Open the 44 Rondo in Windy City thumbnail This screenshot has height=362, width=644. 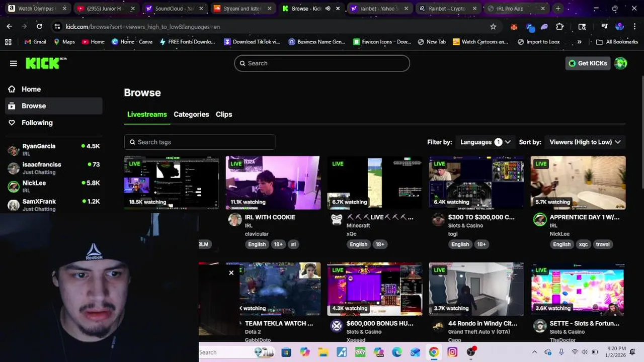pyautogui.click(x=476, y=289)
